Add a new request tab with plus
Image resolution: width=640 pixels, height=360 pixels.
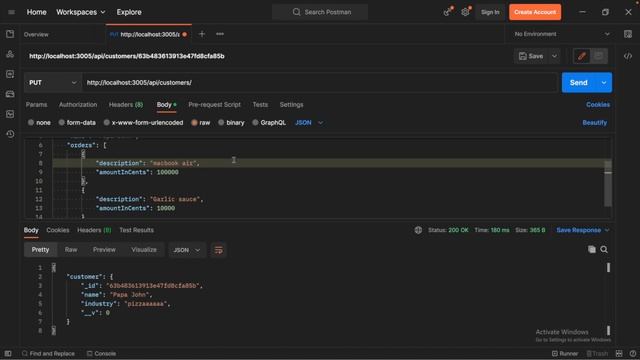pyautogui.click(x=202, y=34)
